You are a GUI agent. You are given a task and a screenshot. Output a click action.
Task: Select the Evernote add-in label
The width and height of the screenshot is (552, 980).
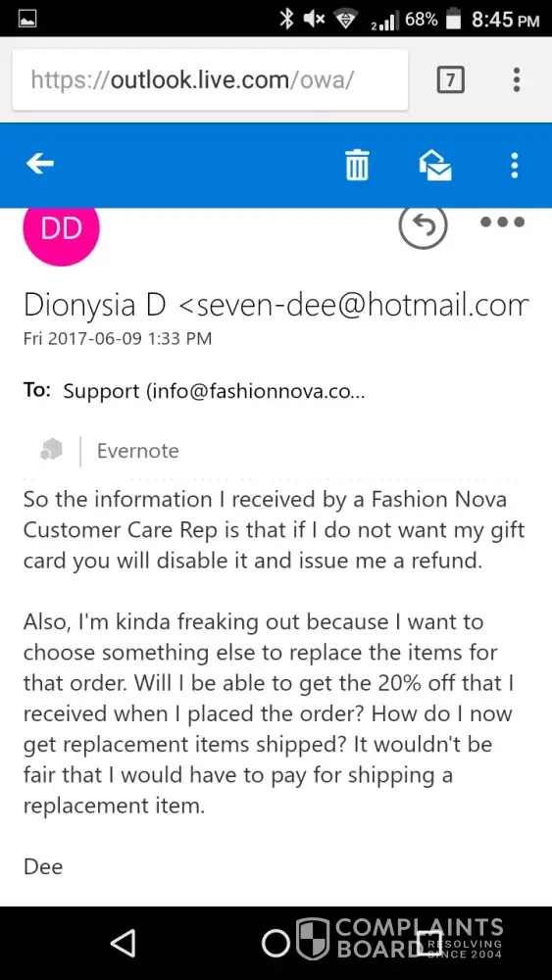point(138,451)
